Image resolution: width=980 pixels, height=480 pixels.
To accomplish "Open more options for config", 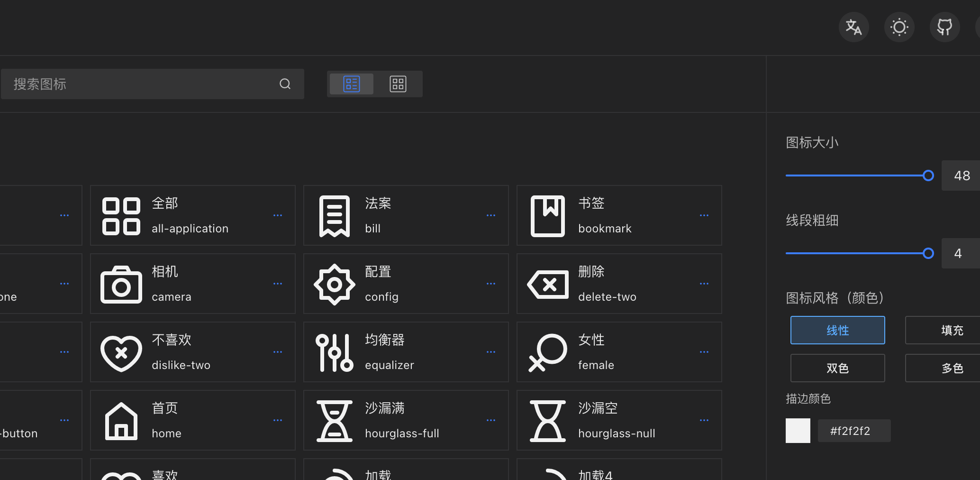I will pos(491,284).
